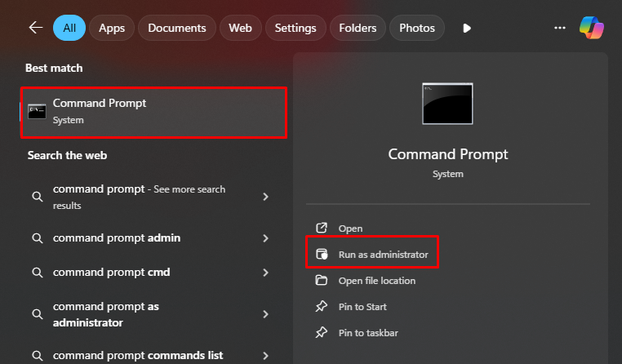The image size is (622, 364).
Task: Click the Open file location folder icon
Action: tap(322, 280)
